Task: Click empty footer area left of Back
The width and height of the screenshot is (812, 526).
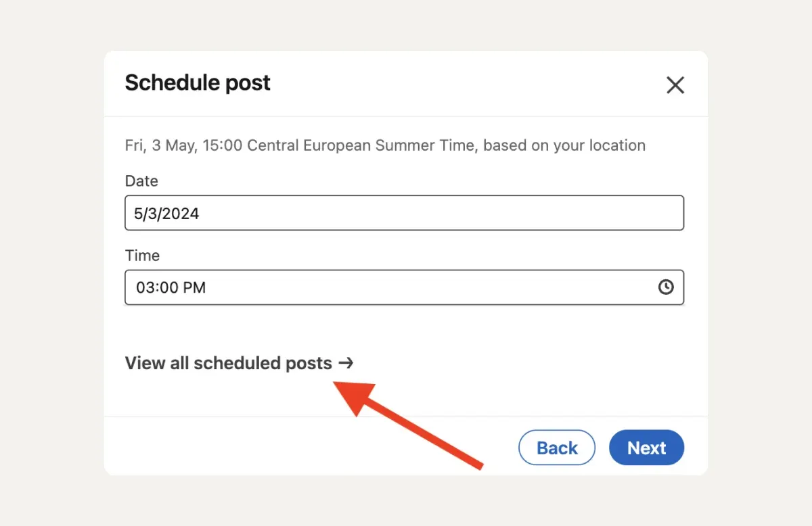Action: [x=304, y=448]
